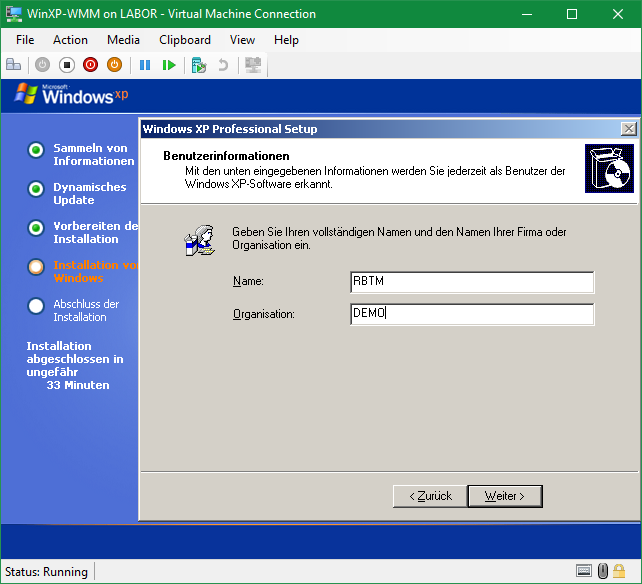
Task: Click the Ctrl+Alt+Delete toolbar icon
Action: tap(14, 65)
